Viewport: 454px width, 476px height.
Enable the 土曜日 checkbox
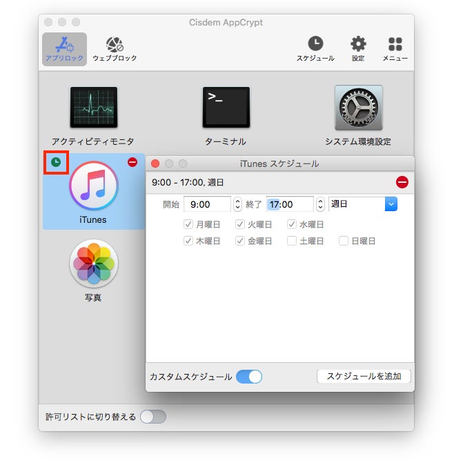[x=292, y=241]
